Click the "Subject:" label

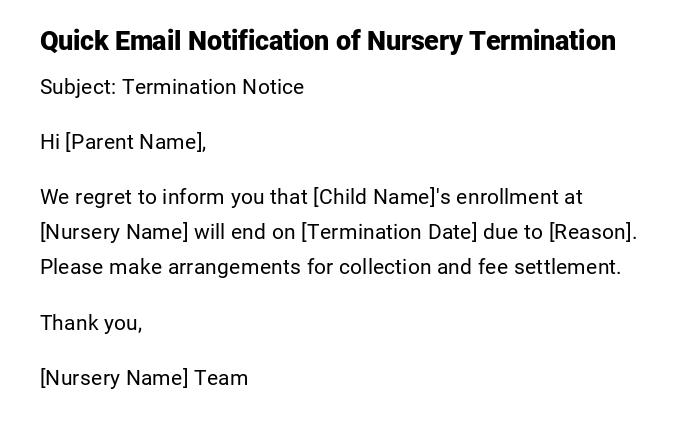pos(78,87)
